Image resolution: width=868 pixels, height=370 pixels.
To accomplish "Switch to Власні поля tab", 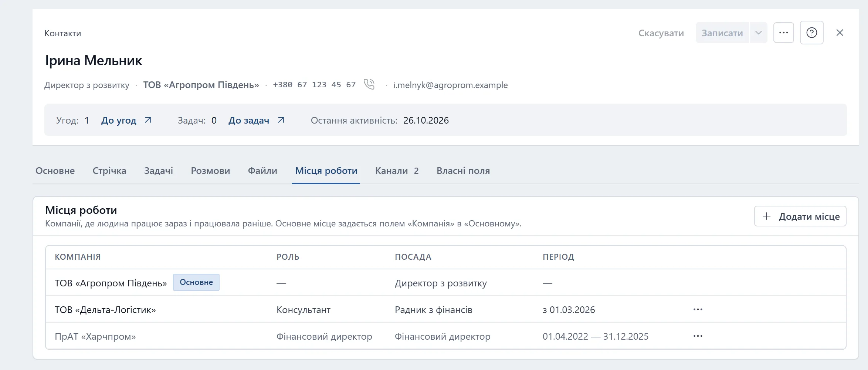I will (x=463, y=171).
